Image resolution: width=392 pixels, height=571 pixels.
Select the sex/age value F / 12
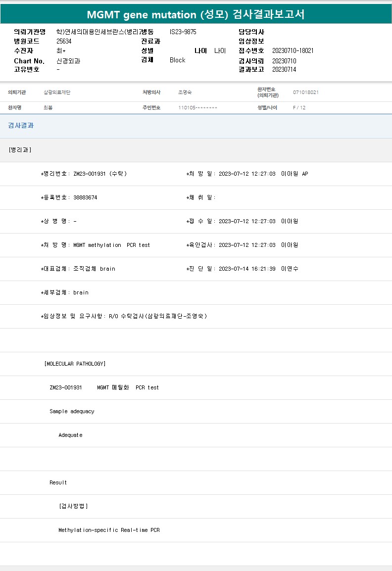tap(299, 107)
